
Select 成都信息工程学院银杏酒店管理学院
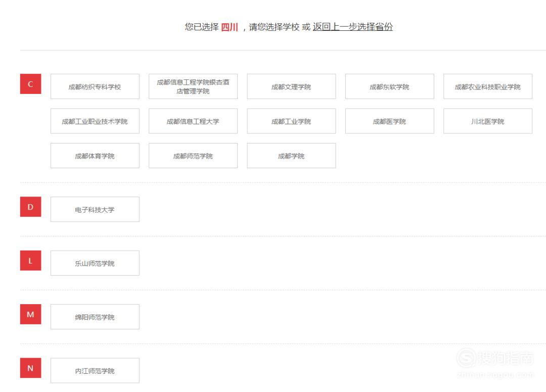click(193, 86)
